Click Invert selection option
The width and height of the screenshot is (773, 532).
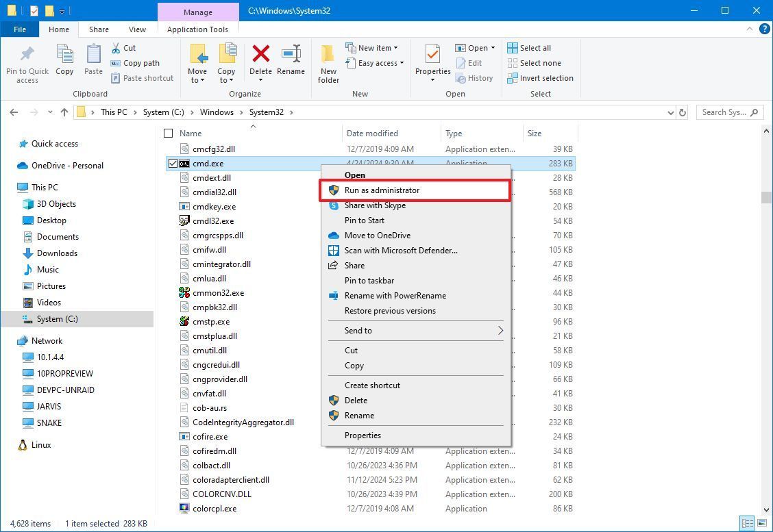coord(540,77)
